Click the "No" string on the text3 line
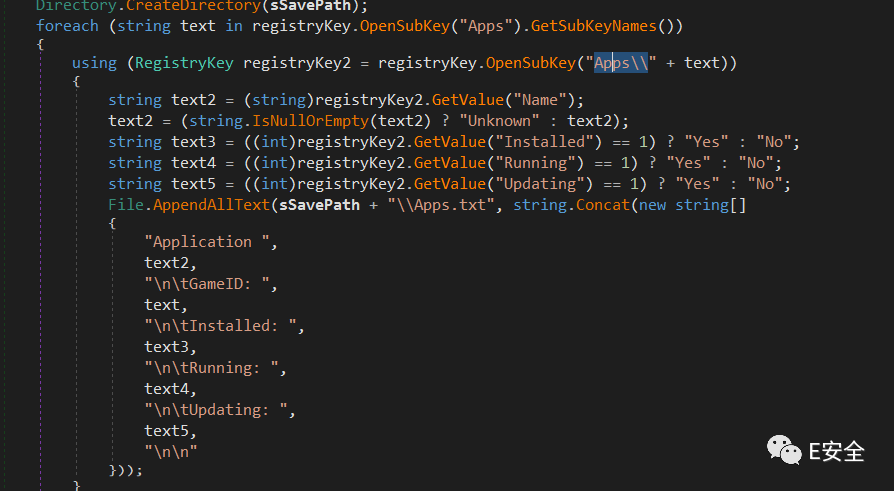This screenshot has width=894, height=491. click(x=774, y=142)
